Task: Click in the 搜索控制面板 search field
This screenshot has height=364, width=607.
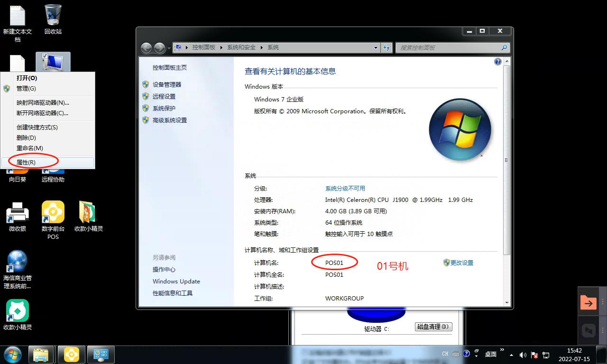Action: [x=448, y=47]
